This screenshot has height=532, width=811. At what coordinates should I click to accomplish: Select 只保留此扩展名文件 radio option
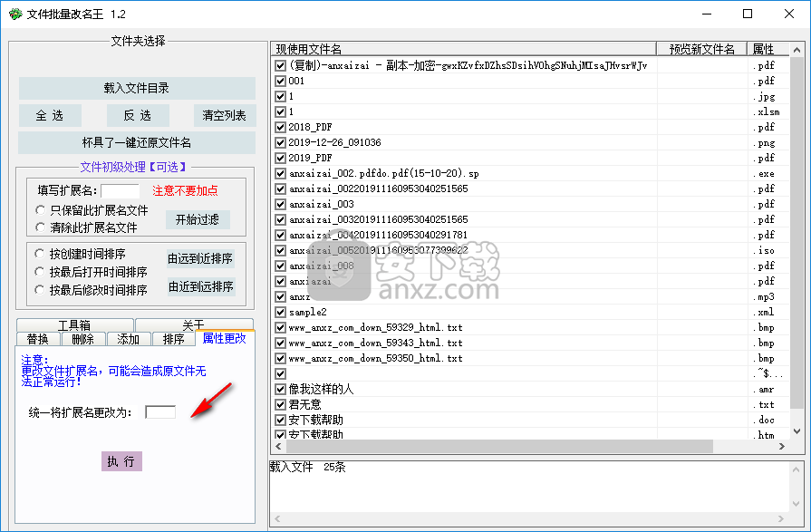pyautogui.click(x=41, y=209)
